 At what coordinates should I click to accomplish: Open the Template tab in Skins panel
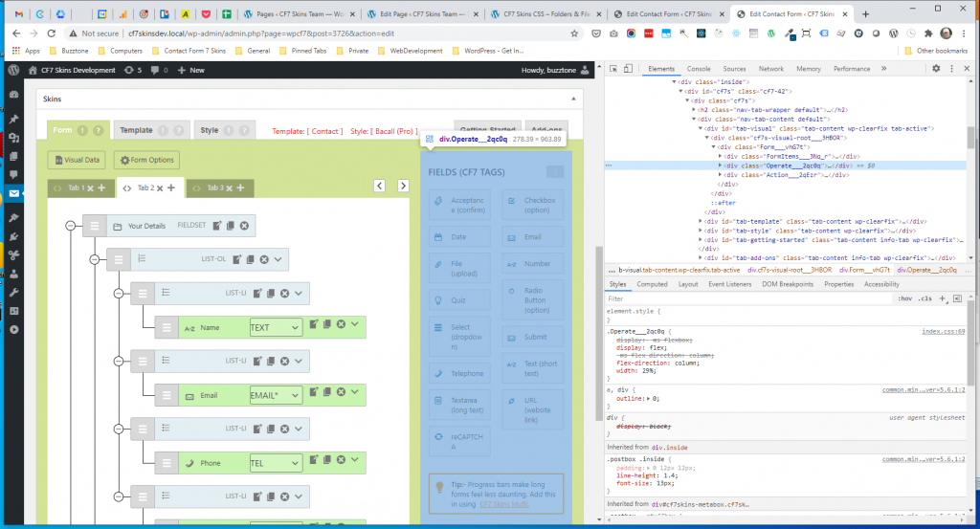coord(136,130)
